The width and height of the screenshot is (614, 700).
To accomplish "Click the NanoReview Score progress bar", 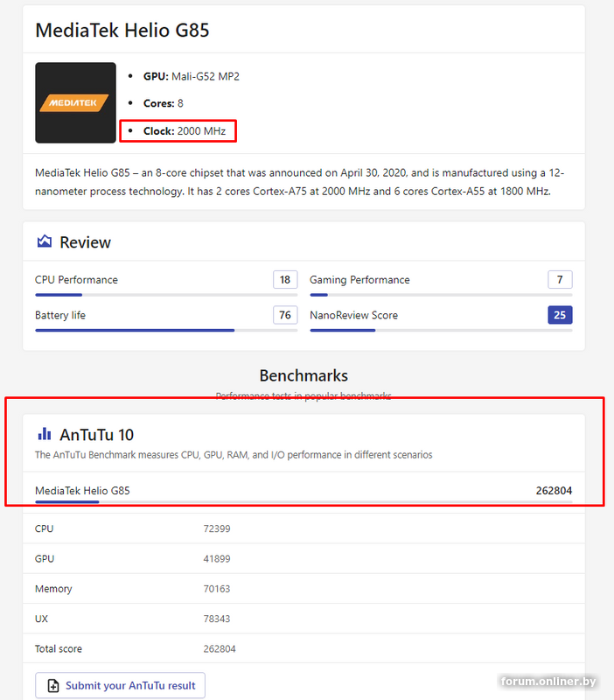I will pos(442,331).
